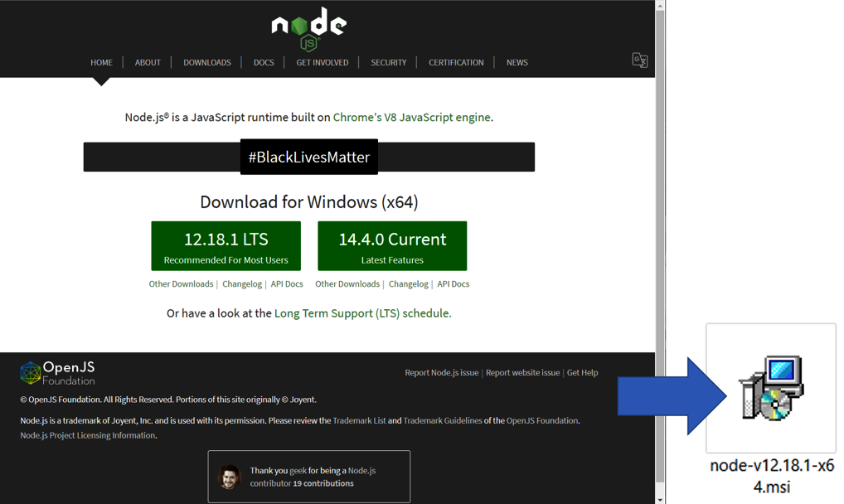
Task: Download the 12.18.1 LTS version
Action: click(x=226, y=246)
